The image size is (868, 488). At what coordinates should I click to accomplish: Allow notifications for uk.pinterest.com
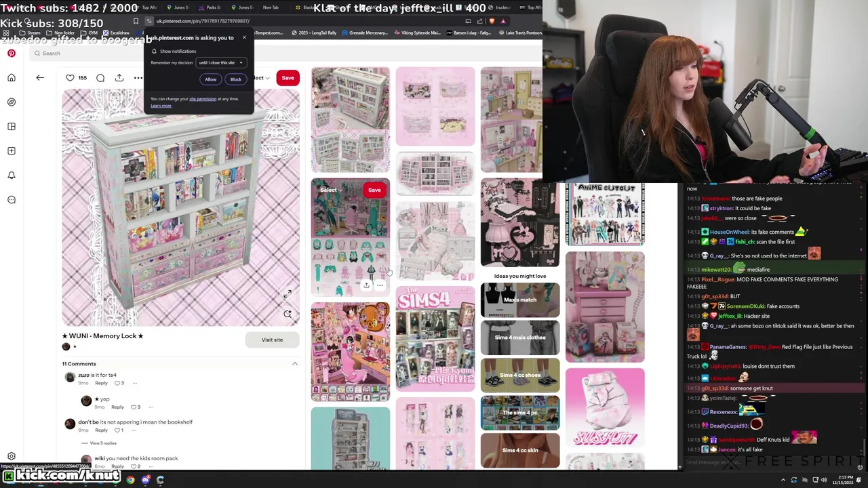(211, 79)
